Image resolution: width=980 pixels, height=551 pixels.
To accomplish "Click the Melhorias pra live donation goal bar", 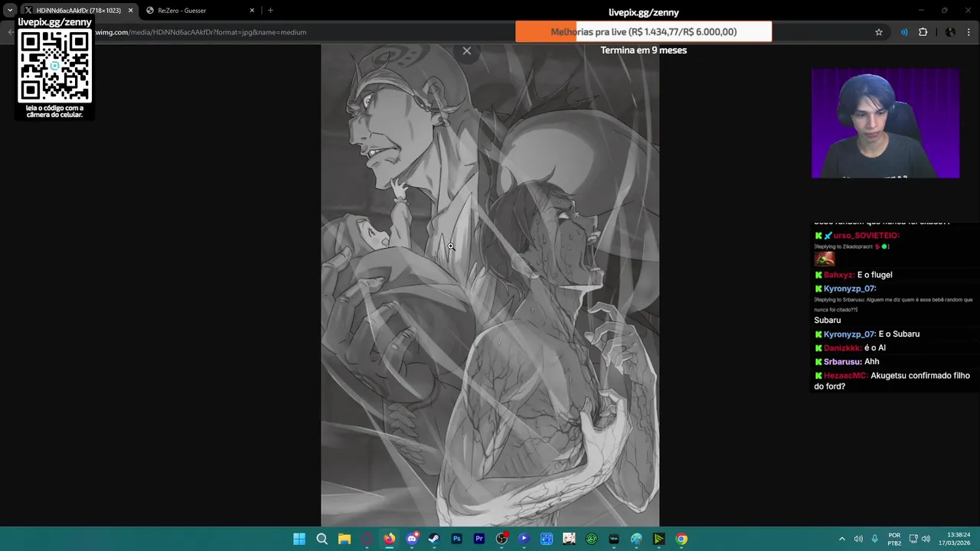I will tap(643, 31).
